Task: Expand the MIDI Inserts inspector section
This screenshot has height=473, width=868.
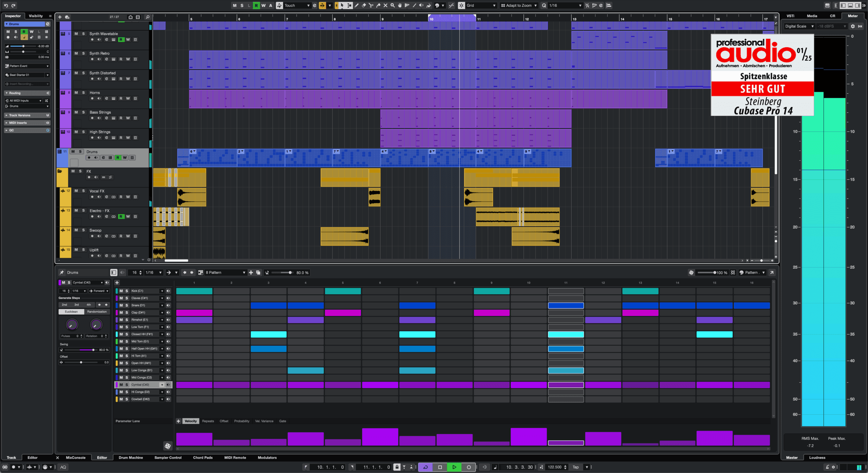Action: click(27, 123)
